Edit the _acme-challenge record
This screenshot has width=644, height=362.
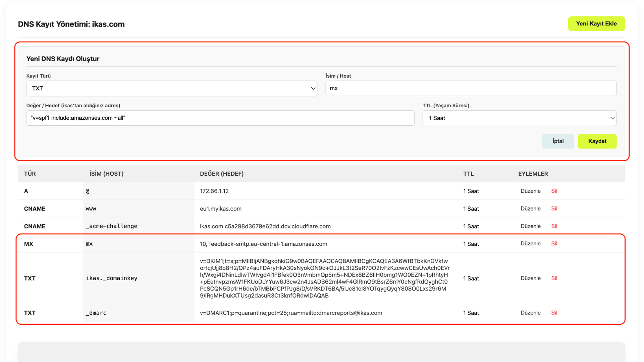coord(531,226)
